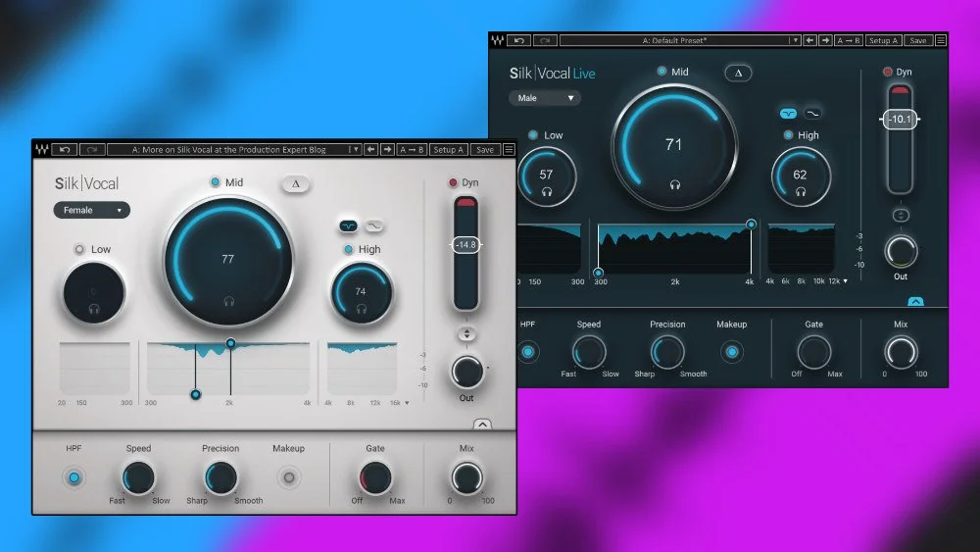The image size is (980, 552).
Task: Click Setup A in Silk Vocal Live
Action: [883, 40]
